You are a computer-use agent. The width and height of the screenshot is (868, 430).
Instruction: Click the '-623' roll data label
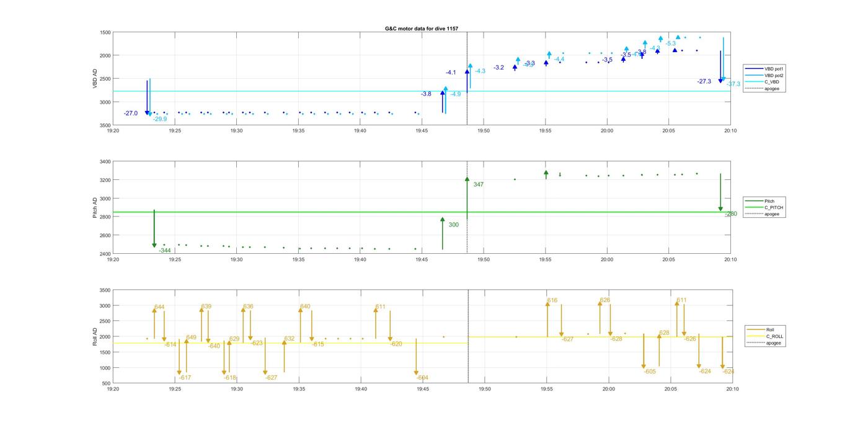coord(257,343)
